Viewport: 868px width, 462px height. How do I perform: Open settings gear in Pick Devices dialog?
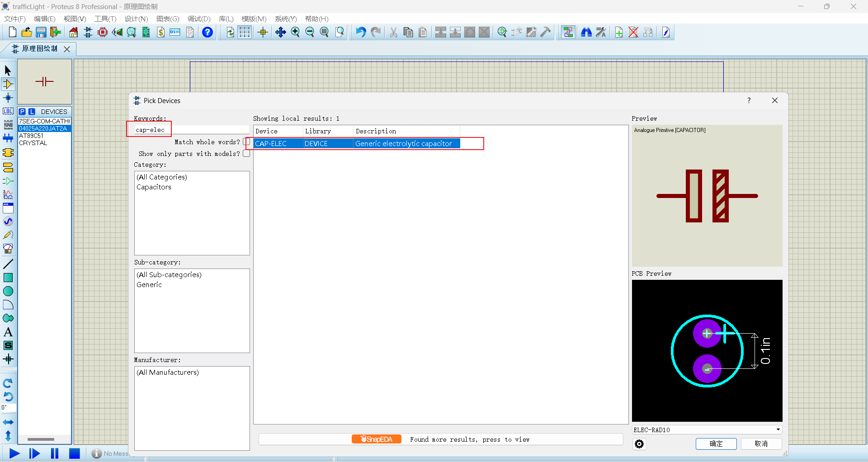639,444
